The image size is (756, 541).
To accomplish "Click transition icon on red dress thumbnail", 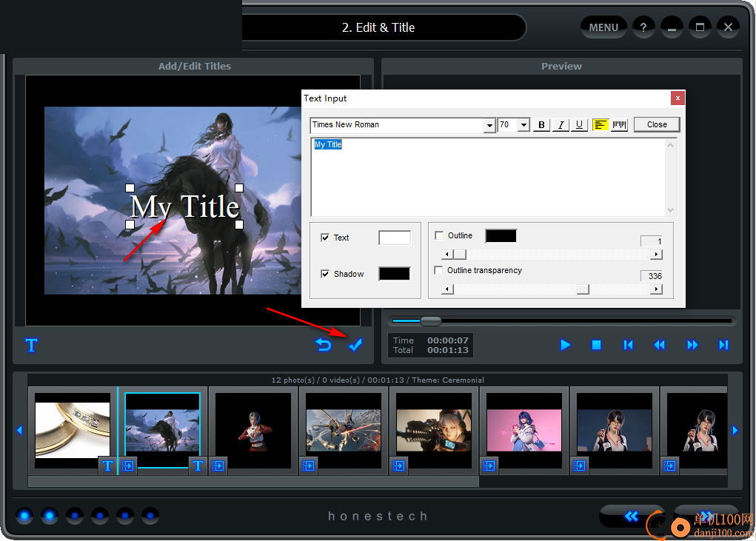I will click(x=218, y=466).
